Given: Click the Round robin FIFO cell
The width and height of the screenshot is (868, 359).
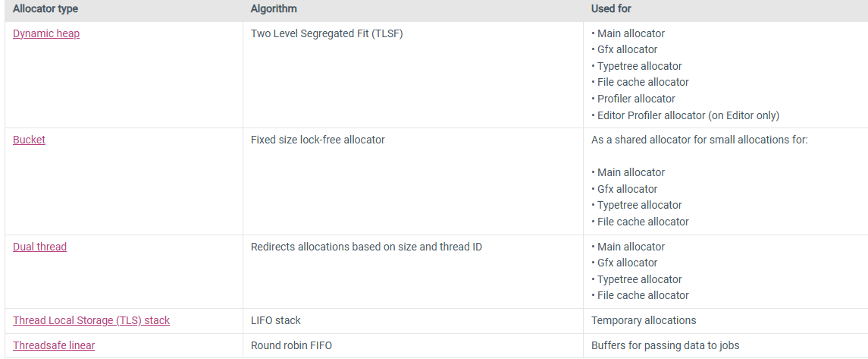Looking at the screenshot, I should tap(291, 345).
